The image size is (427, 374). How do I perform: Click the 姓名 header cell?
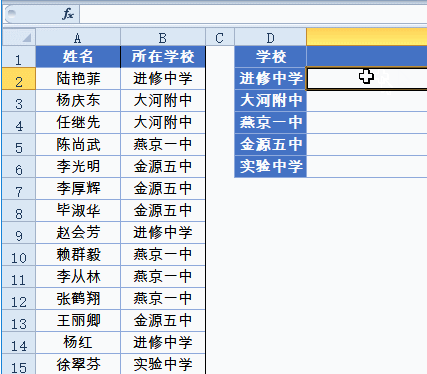(78, 57)
